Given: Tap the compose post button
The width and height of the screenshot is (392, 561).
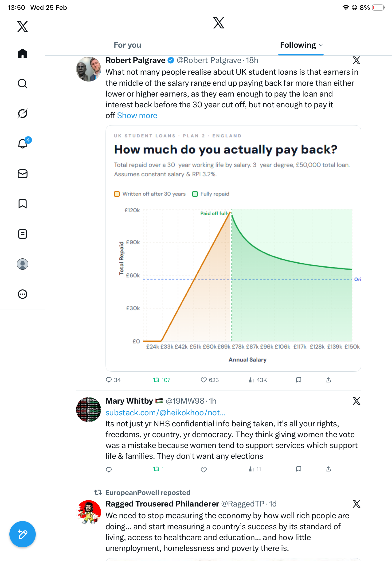Looking at the screenshot, I should pos(23,534).
